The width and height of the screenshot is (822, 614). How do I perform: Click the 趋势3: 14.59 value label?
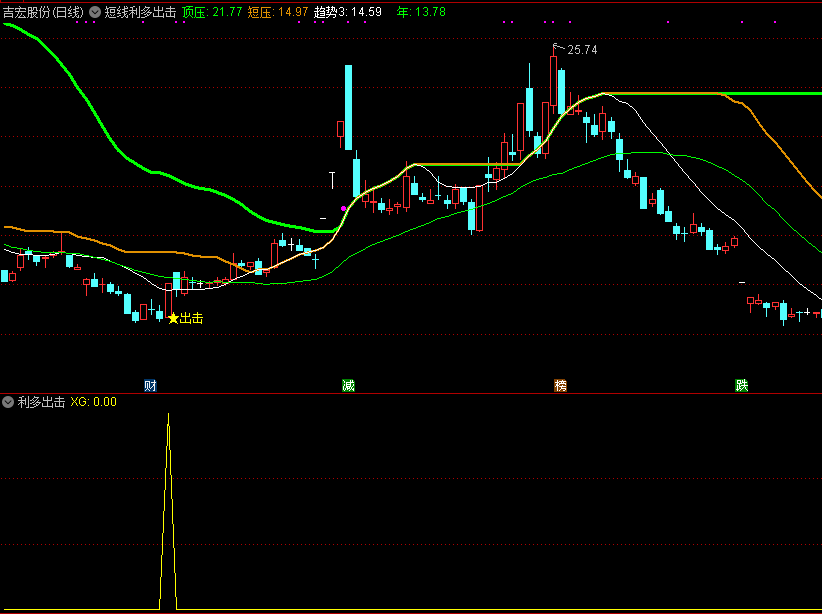[348, 12]
